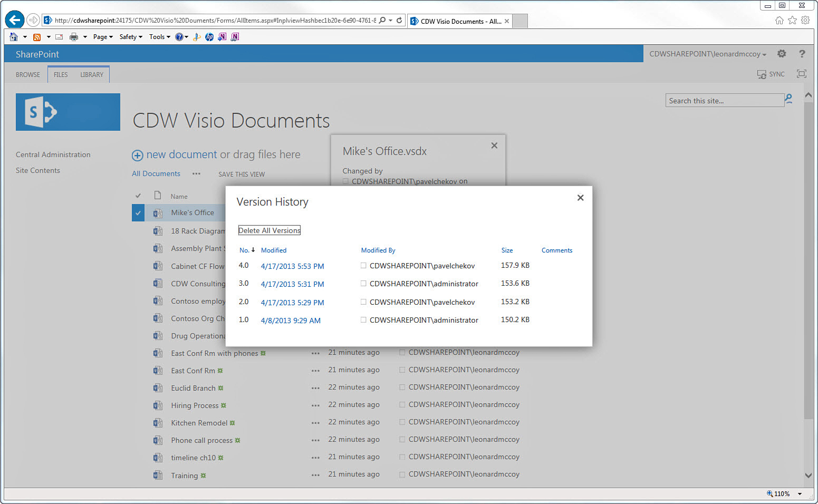Viewport: 818px width, 504px height.
Task: Close the Version History dialog
Action: point(580,198)
